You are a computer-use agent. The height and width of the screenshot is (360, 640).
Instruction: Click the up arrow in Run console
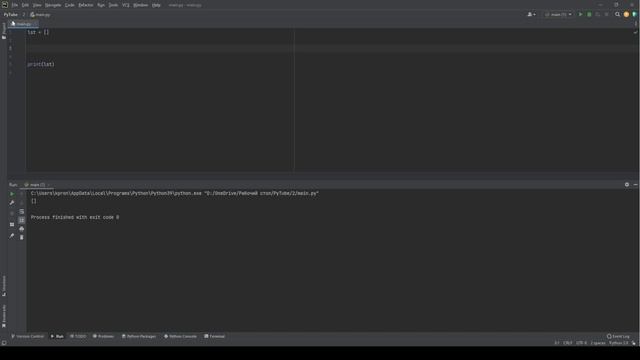tap(22, 194)
